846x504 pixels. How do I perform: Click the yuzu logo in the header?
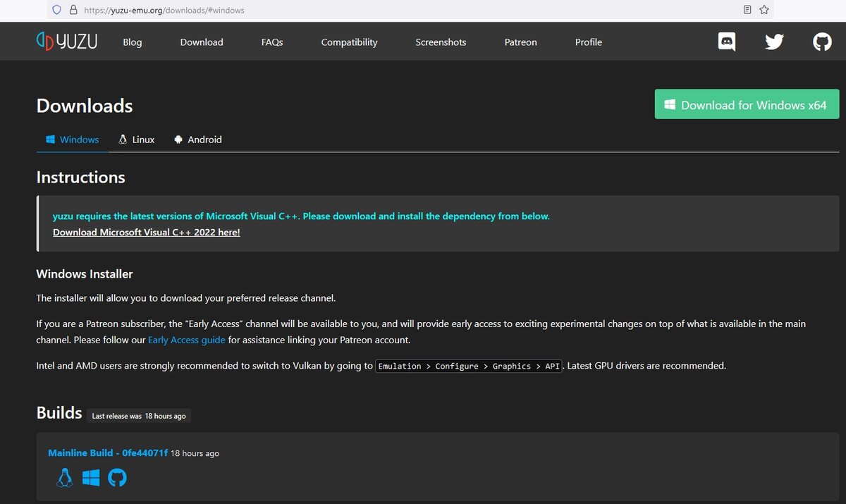click(x=67, y=42)
